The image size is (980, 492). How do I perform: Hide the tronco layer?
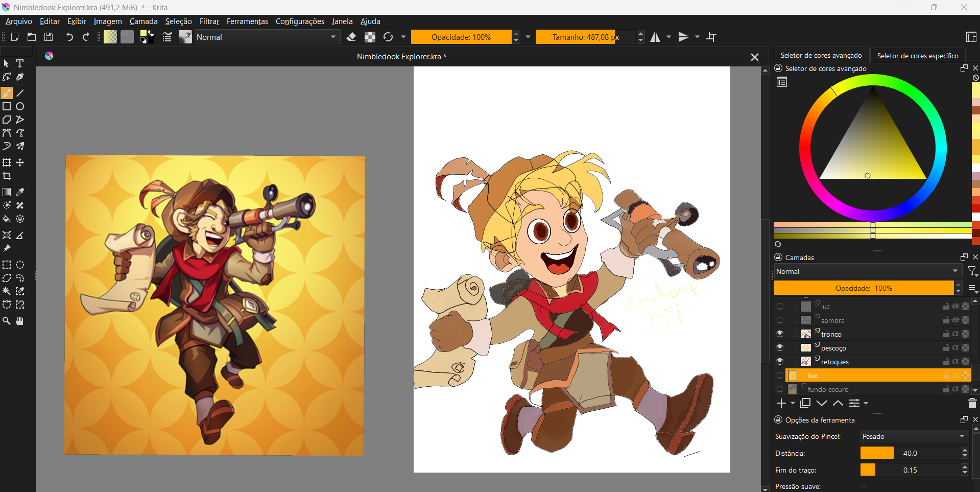(x=780, y=334)
